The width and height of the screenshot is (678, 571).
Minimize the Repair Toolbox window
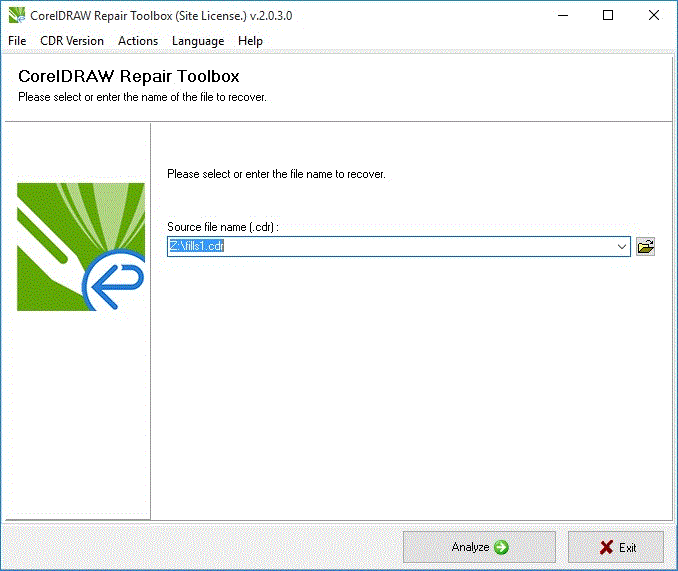563,16
